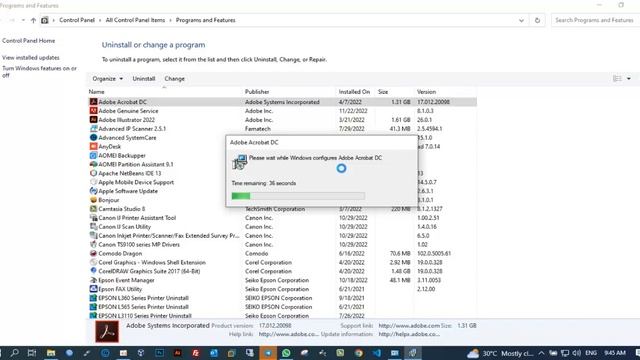
Task: Click the adobe.com support link
Action: 409,325
